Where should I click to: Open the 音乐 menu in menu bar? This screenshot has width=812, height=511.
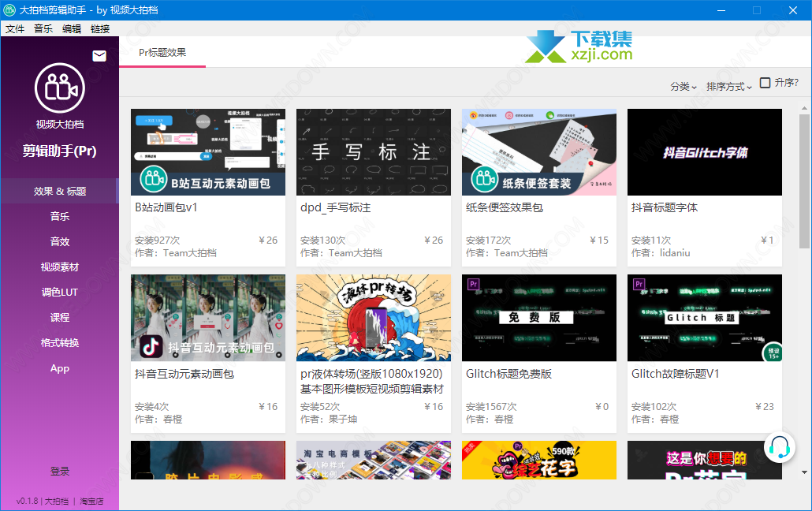pos(43,29)
